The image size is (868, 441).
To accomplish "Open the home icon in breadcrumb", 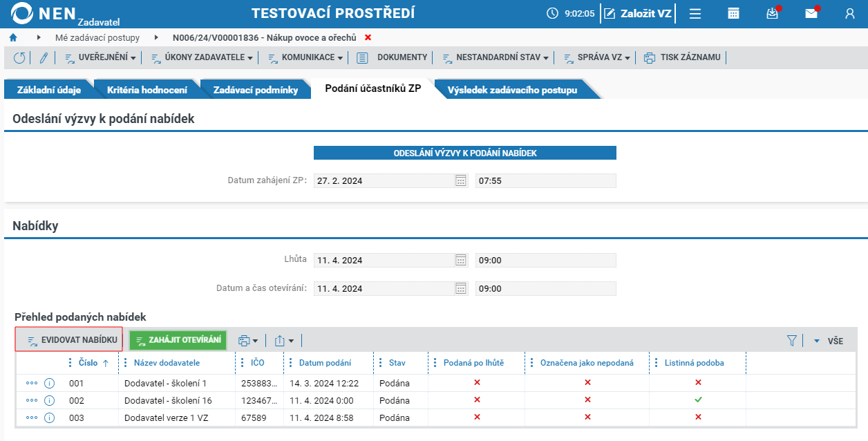I will (12, 37).
